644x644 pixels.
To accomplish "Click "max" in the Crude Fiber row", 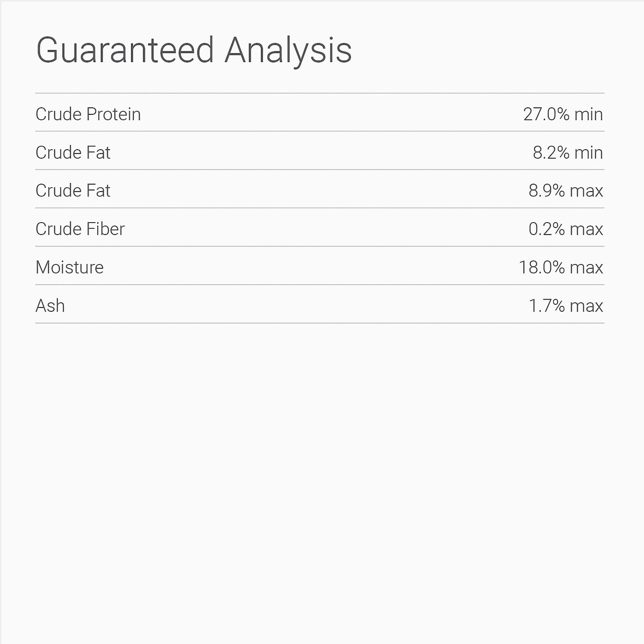I will coord(587,229).
